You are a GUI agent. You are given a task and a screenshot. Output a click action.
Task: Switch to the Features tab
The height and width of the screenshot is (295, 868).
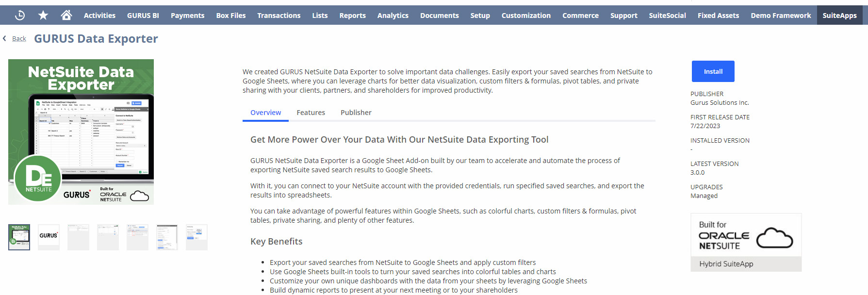311,112
